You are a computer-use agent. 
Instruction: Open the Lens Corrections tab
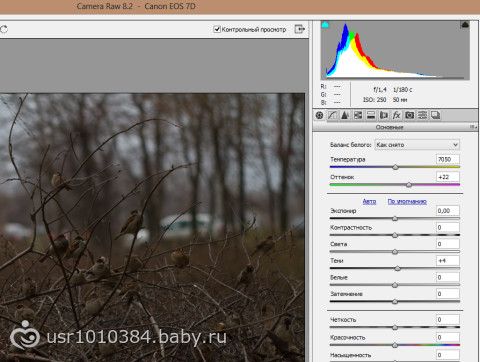(384, 115)
